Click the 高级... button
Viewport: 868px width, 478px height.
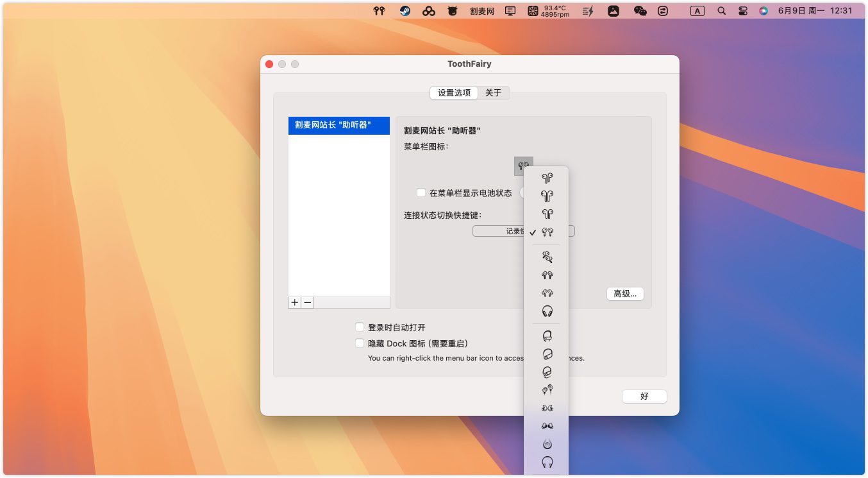[624, 294]
